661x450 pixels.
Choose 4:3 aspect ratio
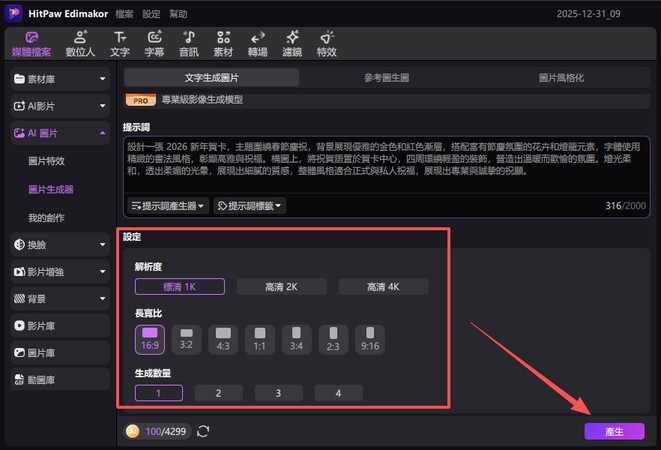pos(223,340)
